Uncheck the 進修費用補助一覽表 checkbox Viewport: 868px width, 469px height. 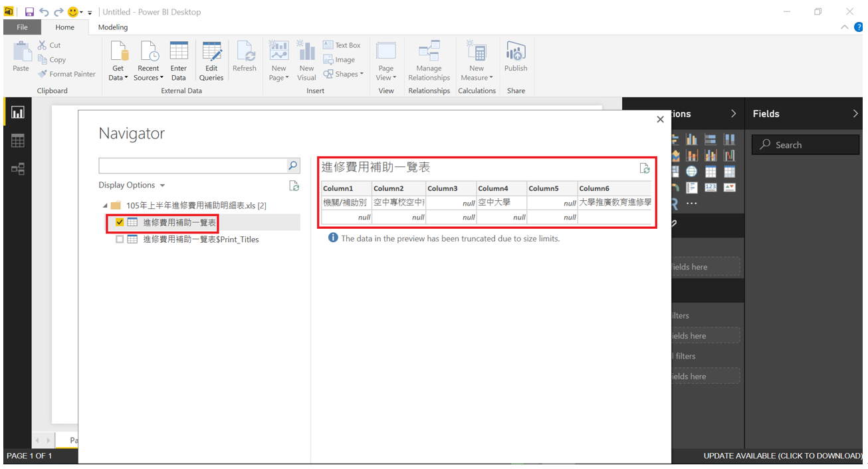(x=120, y=222)
